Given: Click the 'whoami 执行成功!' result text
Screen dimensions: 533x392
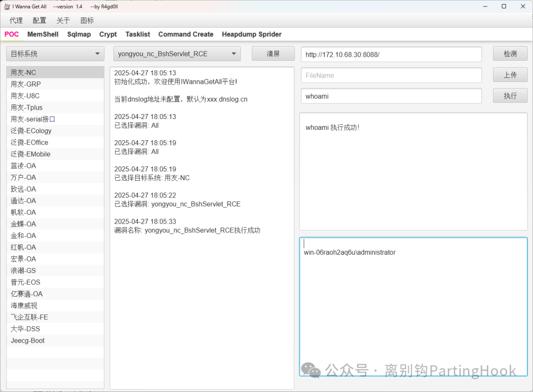Looking at the screenshot, I should [333, 127].
